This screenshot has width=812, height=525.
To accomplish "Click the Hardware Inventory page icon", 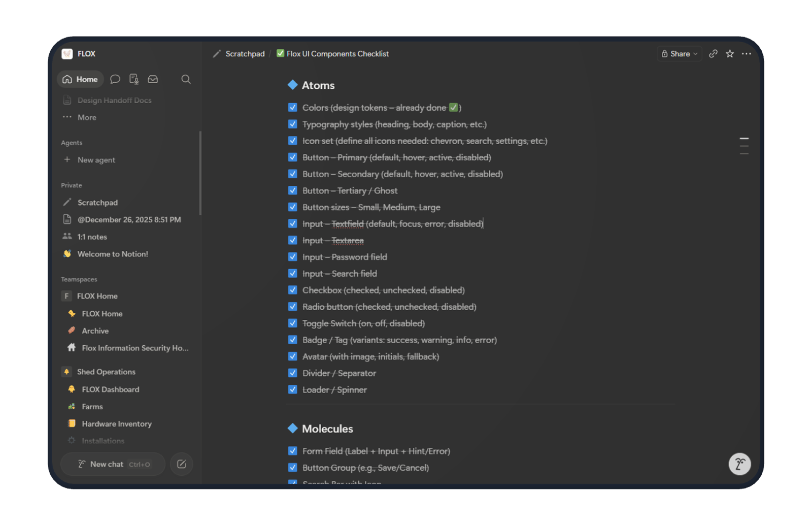I will pos(72,423).
